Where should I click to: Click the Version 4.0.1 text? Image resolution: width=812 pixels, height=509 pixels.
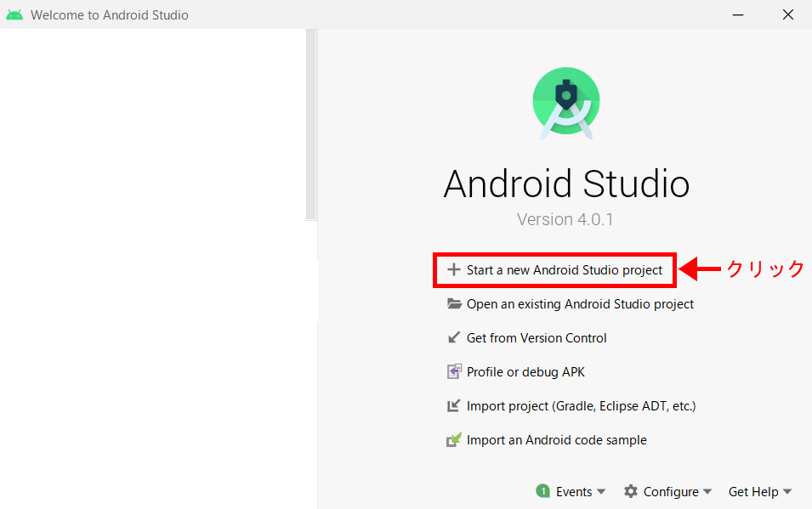coord(565,219)
